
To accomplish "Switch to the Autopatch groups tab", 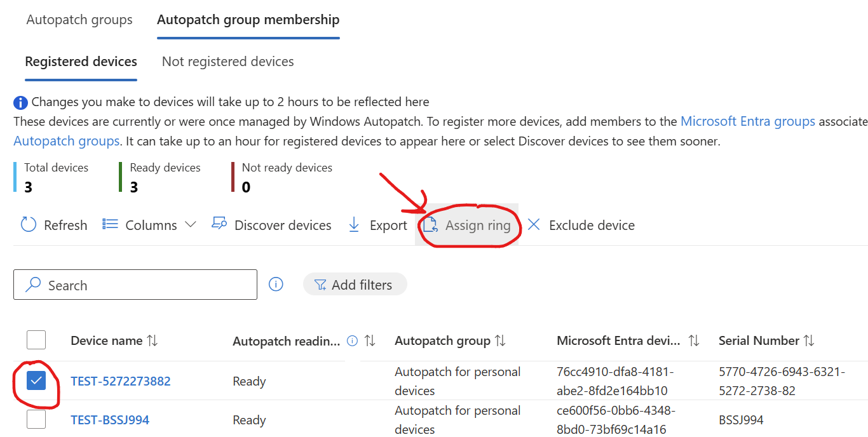I will [x=79, y=20].
